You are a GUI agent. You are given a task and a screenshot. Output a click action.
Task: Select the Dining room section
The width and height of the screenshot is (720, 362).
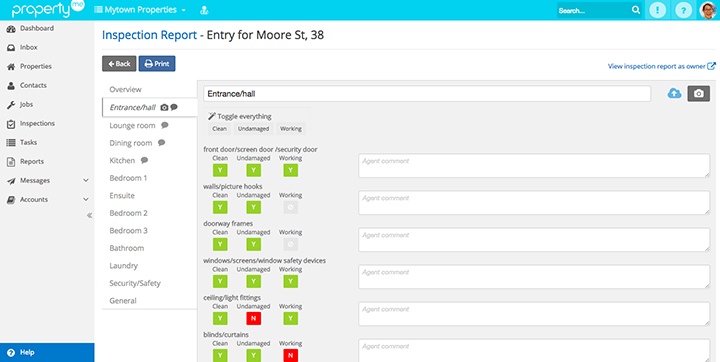[130, 143]
